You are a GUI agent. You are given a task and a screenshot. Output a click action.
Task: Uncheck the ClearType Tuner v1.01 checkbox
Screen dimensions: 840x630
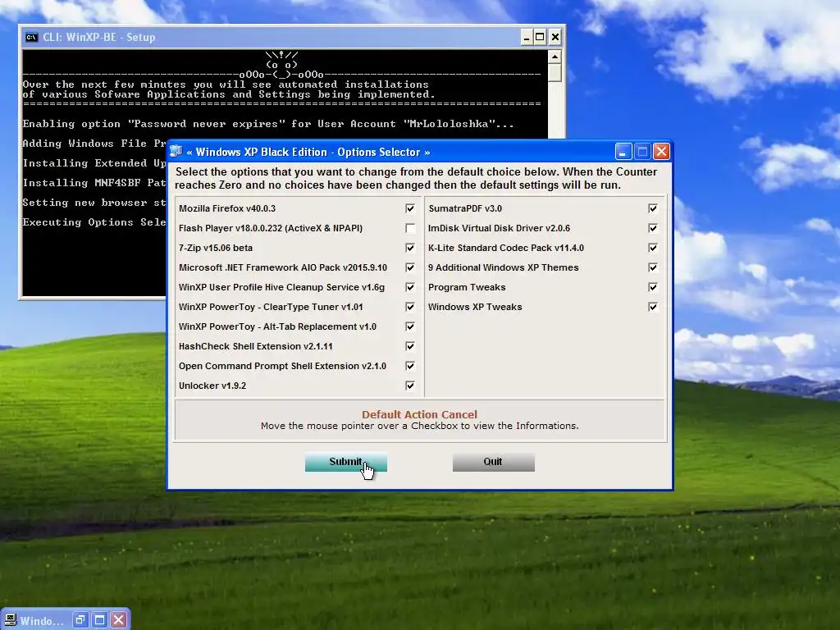coord(410,307)
